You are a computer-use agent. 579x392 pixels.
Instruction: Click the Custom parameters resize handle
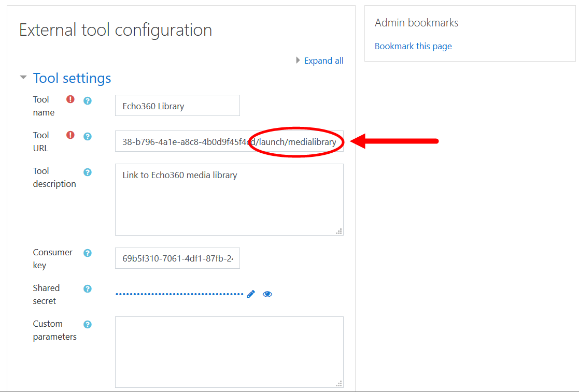(x=338, y=384)
